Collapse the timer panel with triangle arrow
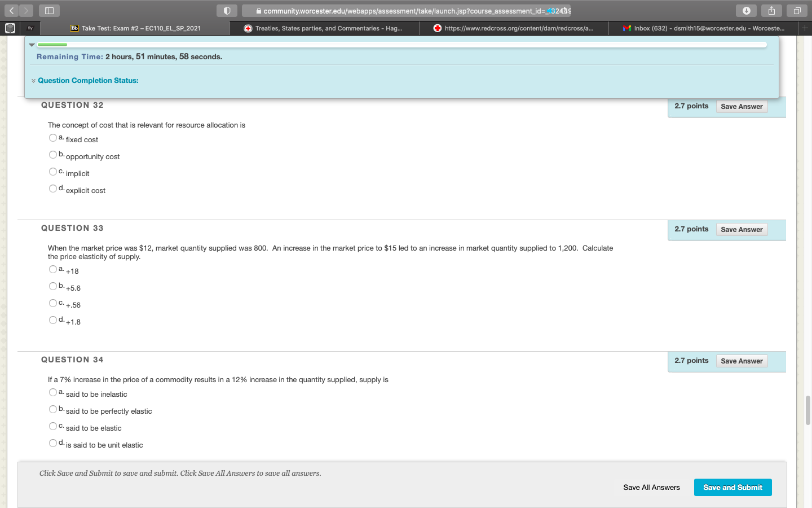 32,45
